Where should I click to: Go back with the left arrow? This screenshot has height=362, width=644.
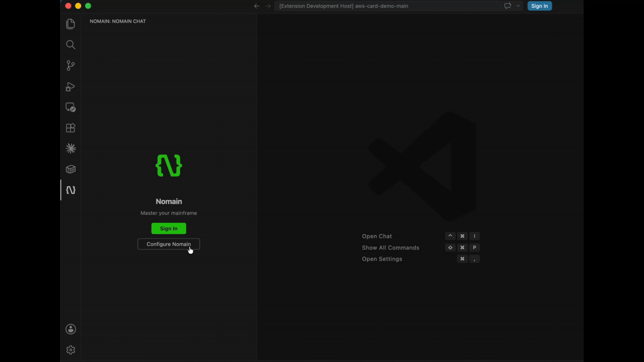click(257, 6)
